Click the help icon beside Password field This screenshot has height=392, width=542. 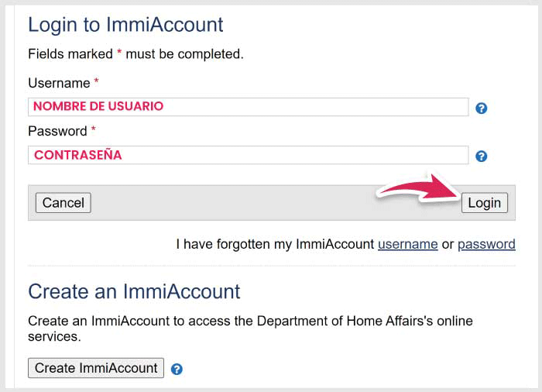[481, 156]
